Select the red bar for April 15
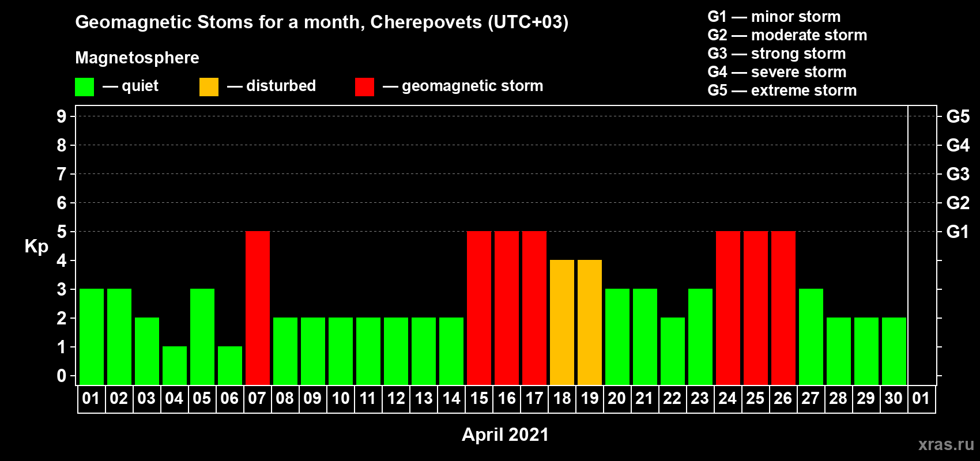 pos(479,308)
